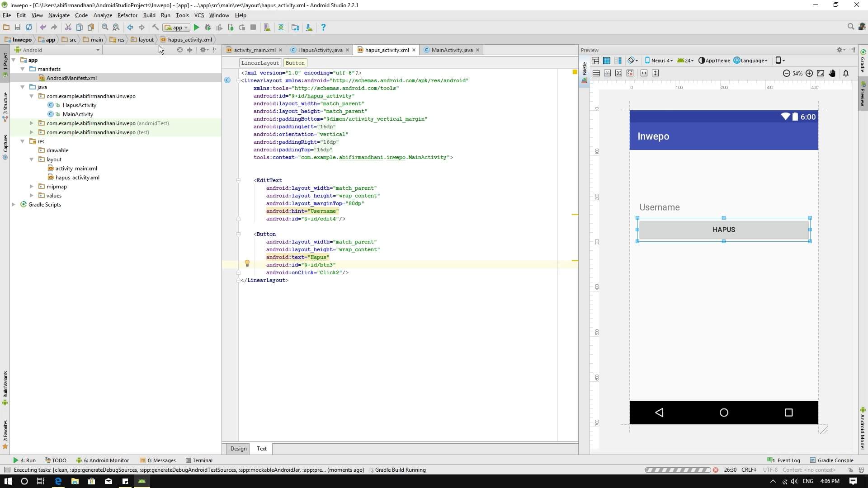This screenshot has width=868, height=488.
Task: Open Microsoft Edge from the taskbar
Action: coord(58,481)
